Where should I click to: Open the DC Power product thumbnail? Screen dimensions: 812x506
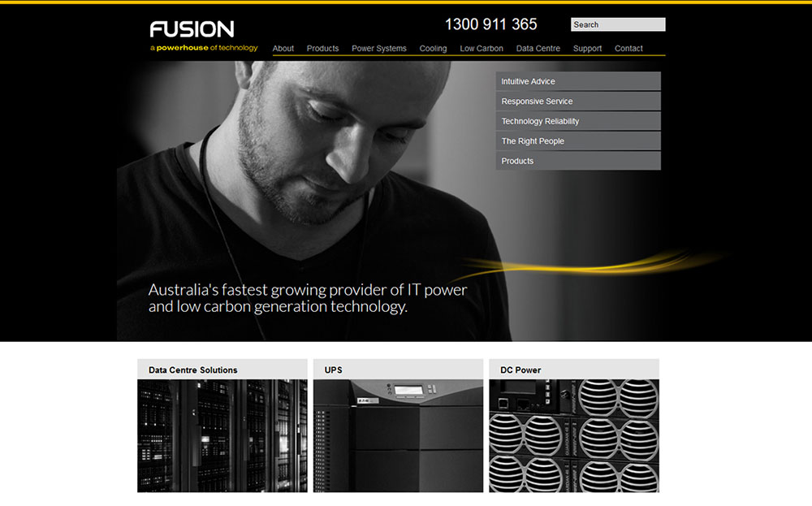[x=574, y=435]
